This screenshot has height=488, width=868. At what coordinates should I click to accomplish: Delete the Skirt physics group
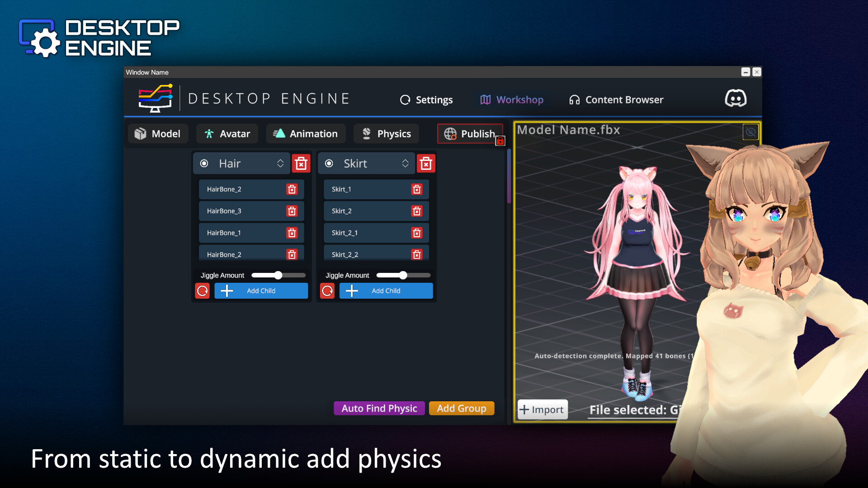pyautogui.click(x=426, y=164)
